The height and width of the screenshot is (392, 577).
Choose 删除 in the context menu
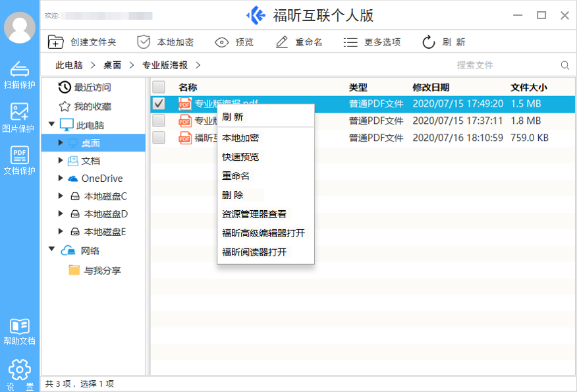[x=265, y=195]
